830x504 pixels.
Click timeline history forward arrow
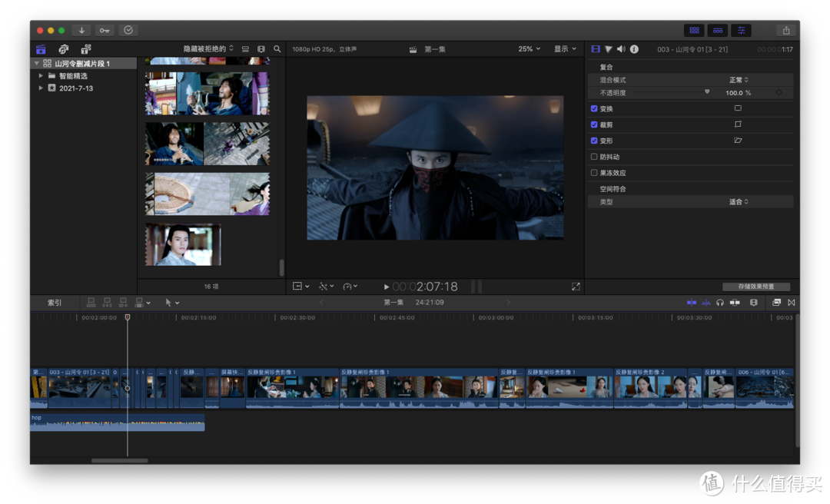pos(509,302)
